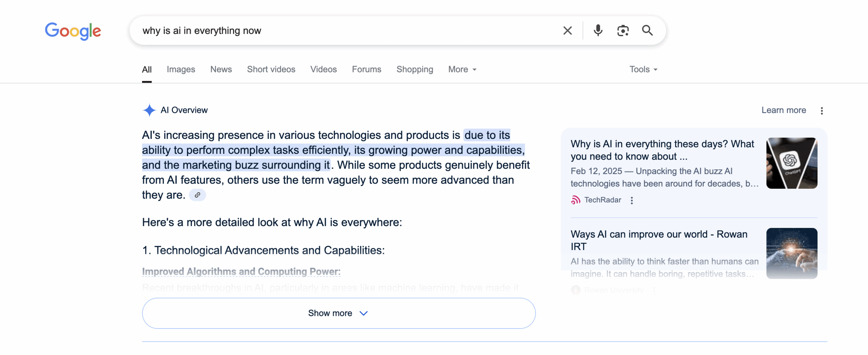This screenshot has width=868, height=355.
Task: Click the Learn more link
Action: (x=784, y=110)
